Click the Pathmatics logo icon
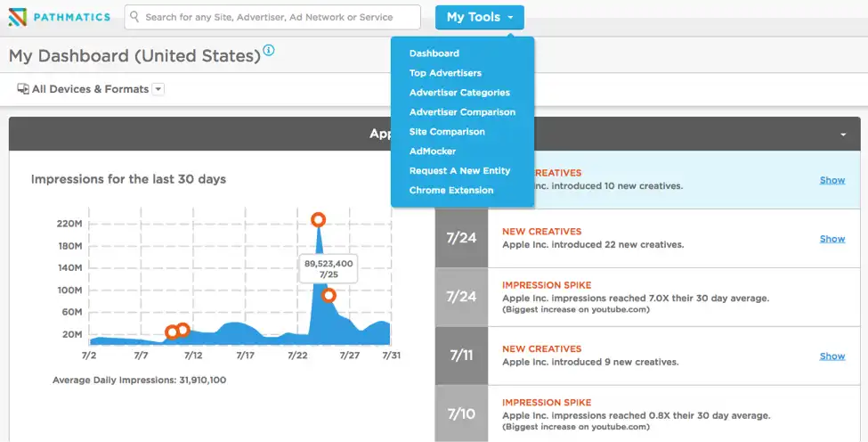The image size is (868, 442). pyautogui.click(x=18, y=17)
